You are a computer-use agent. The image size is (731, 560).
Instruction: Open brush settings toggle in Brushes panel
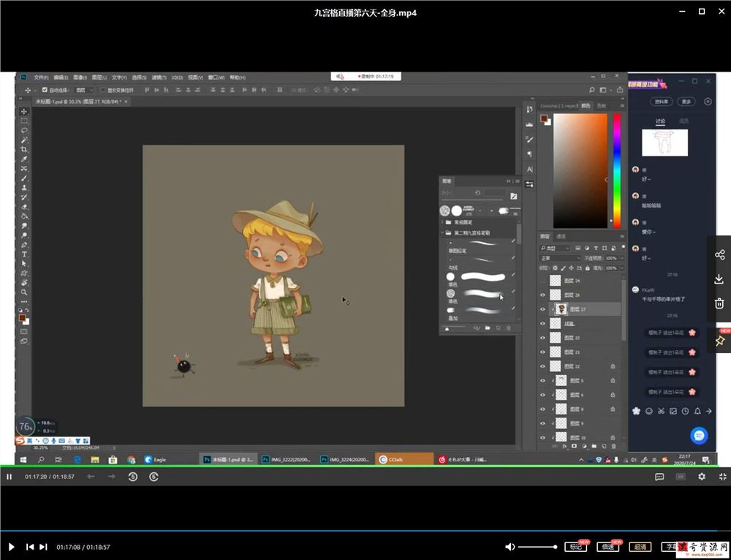(x=513, y=196)
